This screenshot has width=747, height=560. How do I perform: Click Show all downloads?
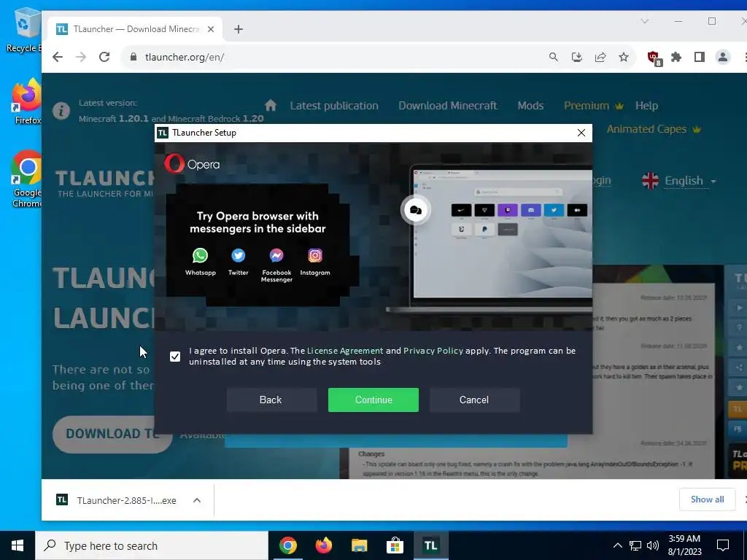point(707,499)
